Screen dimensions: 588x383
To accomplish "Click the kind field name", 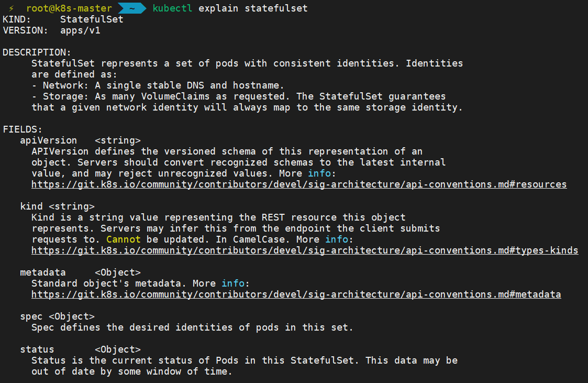I will click(x=31, y=206).
